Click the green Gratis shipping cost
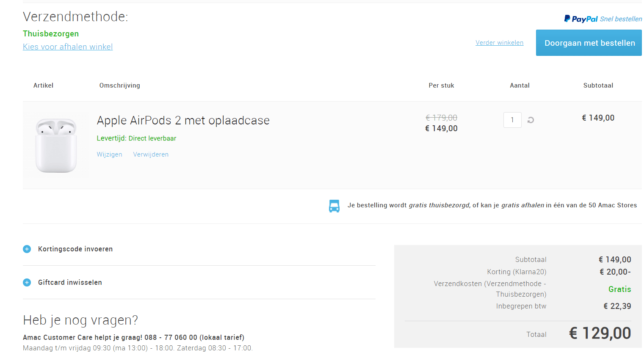 (x=620, y=289)
